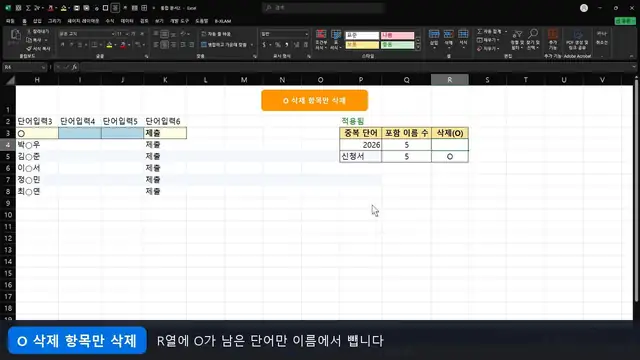640x360 pixels.
Task: Click the Cut (잘라내기) scissors icon
Action: tap(29, 31)
